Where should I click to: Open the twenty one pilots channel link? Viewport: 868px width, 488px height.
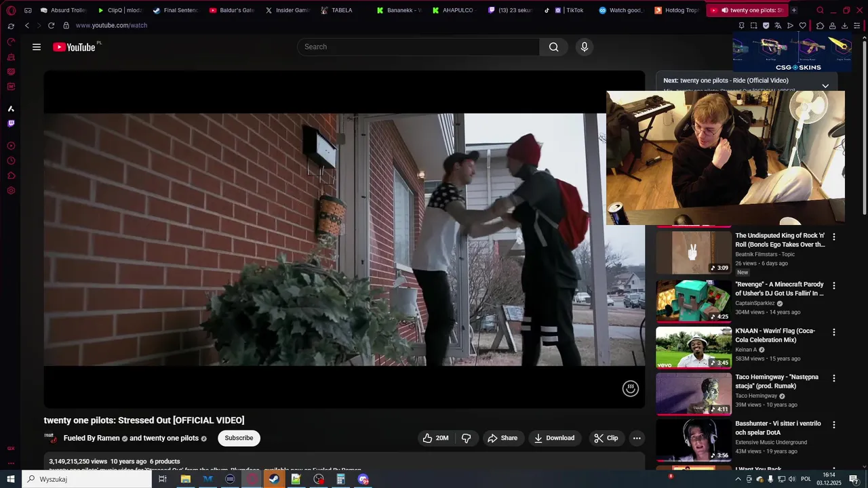pos(171,438)
